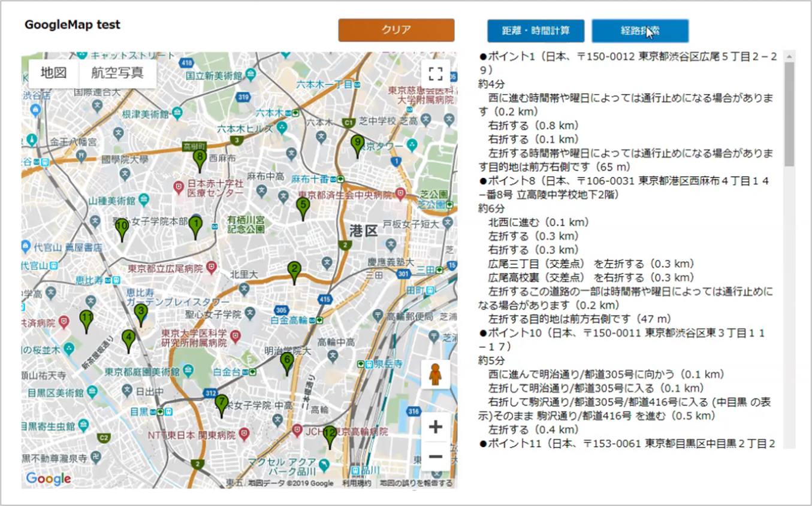Select green map marker number 12
This screenshot has height=506, width=812.
coord(330,437)
